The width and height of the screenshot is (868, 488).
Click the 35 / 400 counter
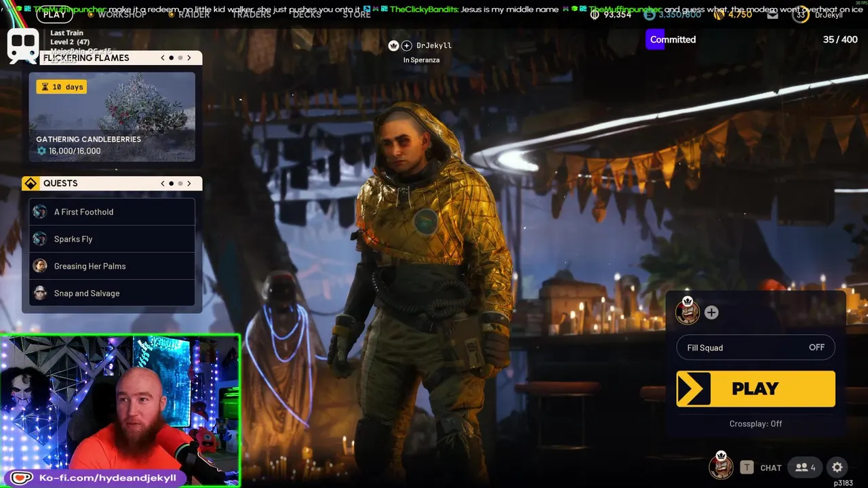click(x=840, y=39)
